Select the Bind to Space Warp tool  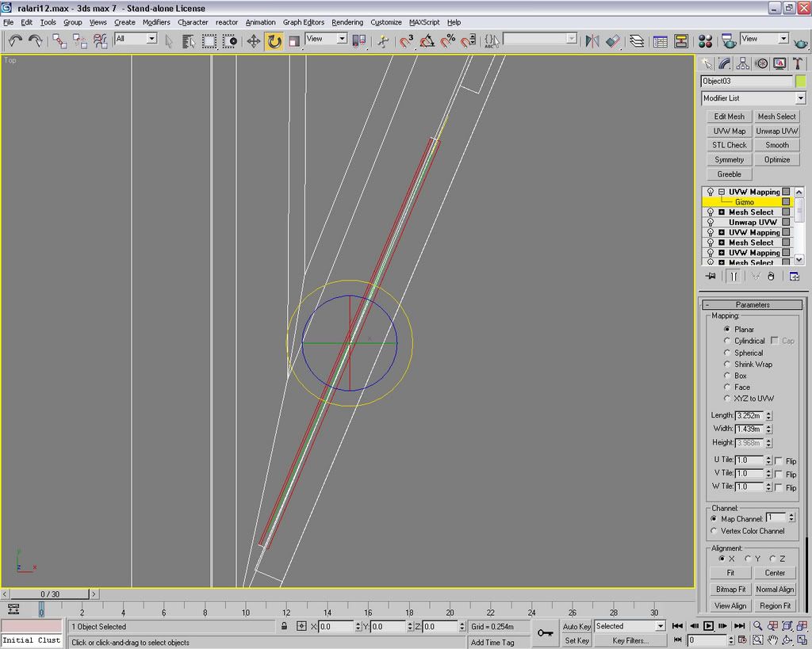pos(100,41)
